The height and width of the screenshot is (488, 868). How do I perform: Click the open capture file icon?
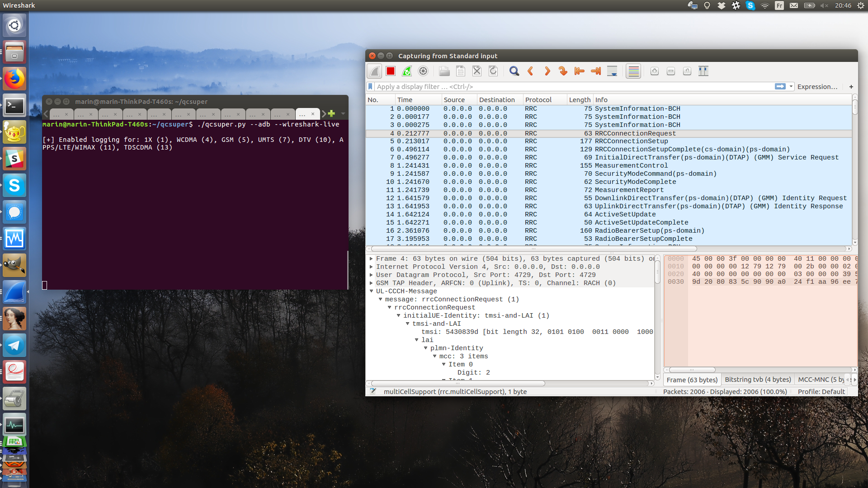pos(444,71)
